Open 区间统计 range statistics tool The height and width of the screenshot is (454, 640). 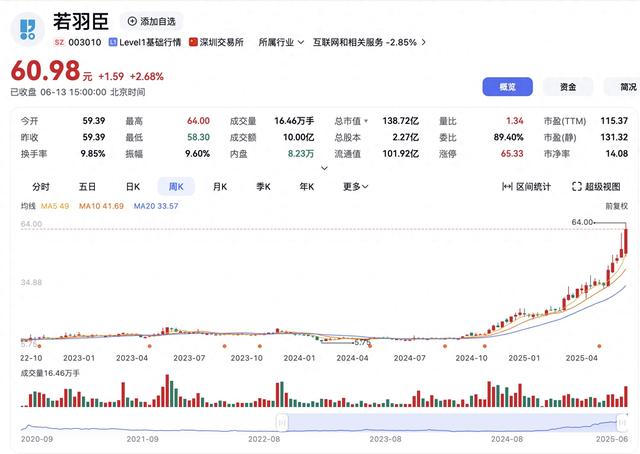pos(526,187)
